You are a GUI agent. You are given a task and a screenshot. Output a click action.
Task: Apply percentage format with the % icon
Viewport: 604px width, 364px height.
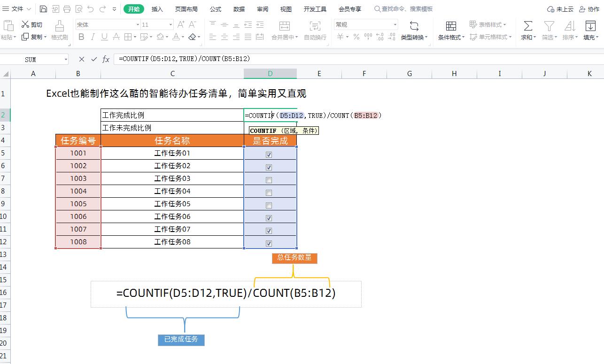point(356,37)
